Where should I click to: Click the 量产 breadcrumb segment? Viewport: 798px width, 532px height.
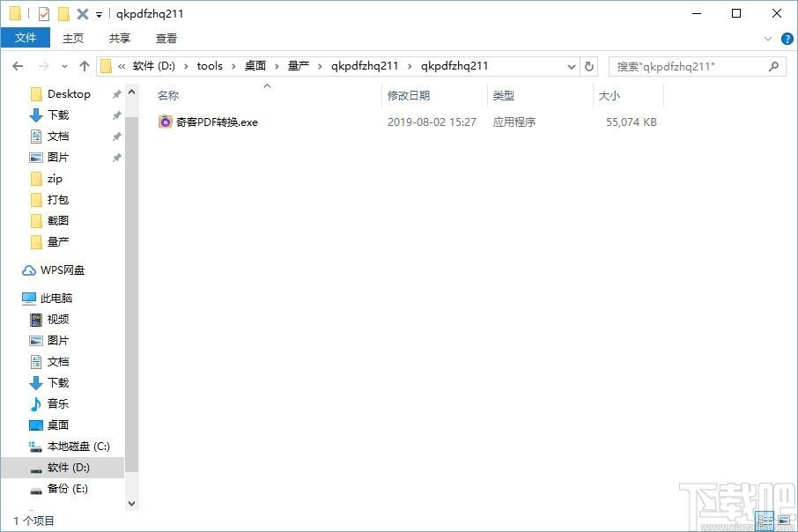coord(299,66)
